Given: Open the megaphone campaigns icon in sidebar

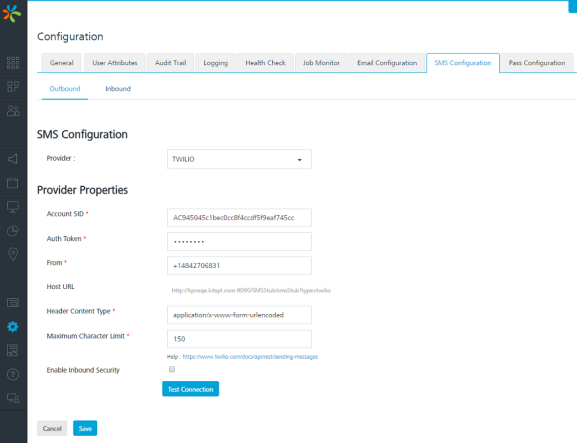Looking at the screenshot, I should [x=13, y=159].
